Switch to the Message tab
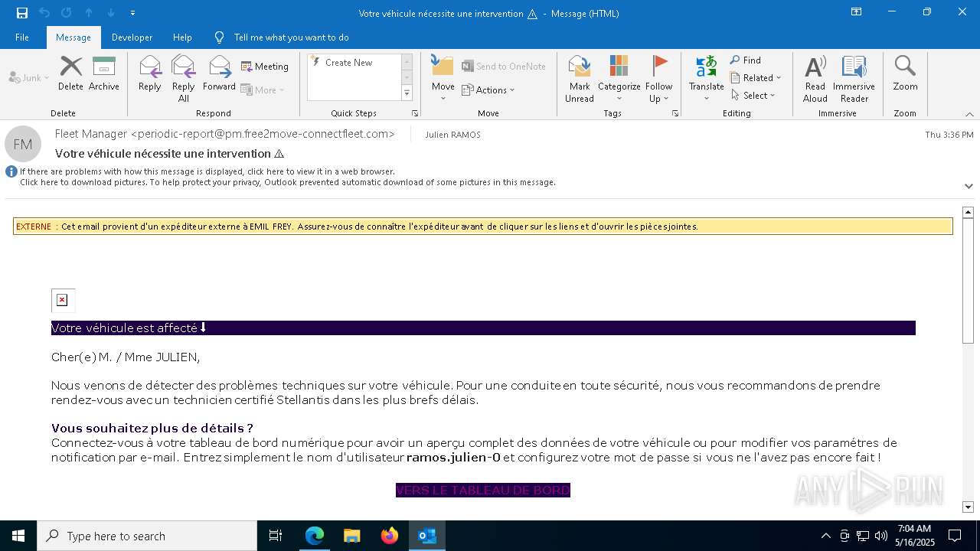Viewport: 980px width, 551px height. tap(73, 37)
